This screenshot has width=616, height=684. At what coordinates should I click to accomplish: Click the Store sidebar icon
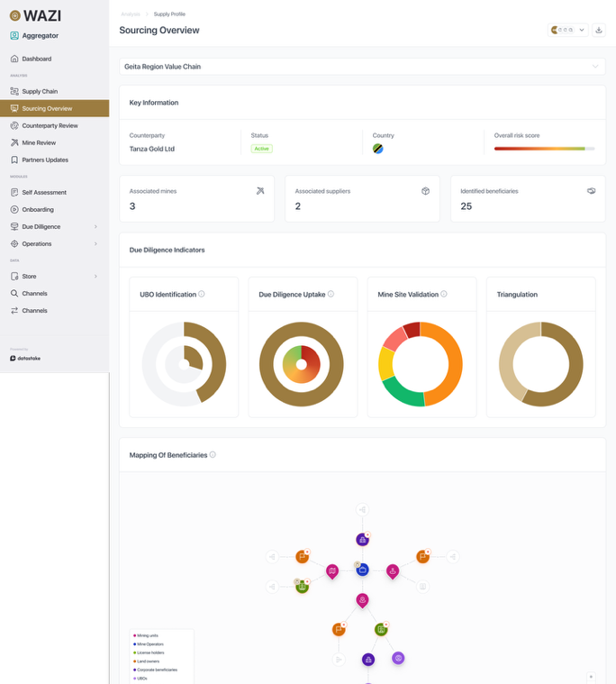(x=14, y=276)
